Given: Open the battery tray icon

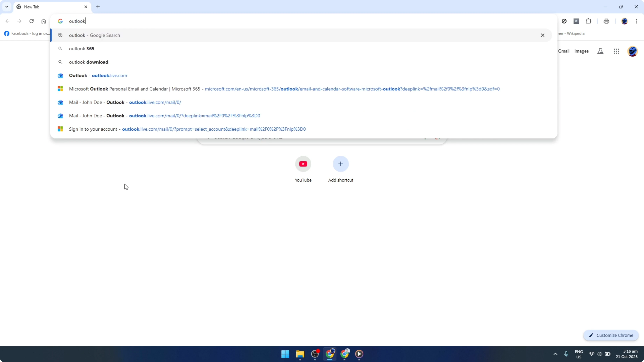Looking at the screenshot, I should [607, 354].
